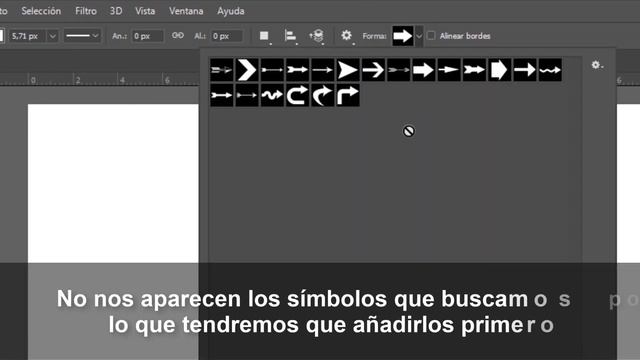Open the path alignment options
The width and height of the screenshot is (640, 360).
click(290, 36)
